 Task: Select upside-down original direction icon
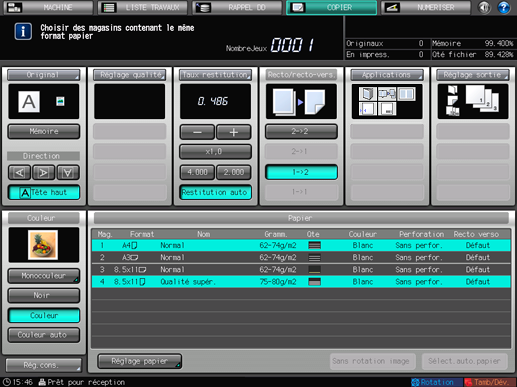pos(68,172)
